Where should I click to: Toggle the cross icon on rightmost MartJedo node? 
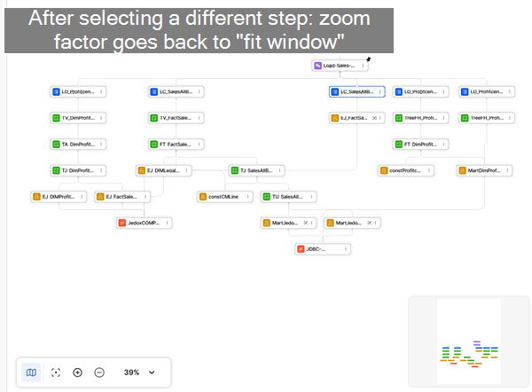370,223
